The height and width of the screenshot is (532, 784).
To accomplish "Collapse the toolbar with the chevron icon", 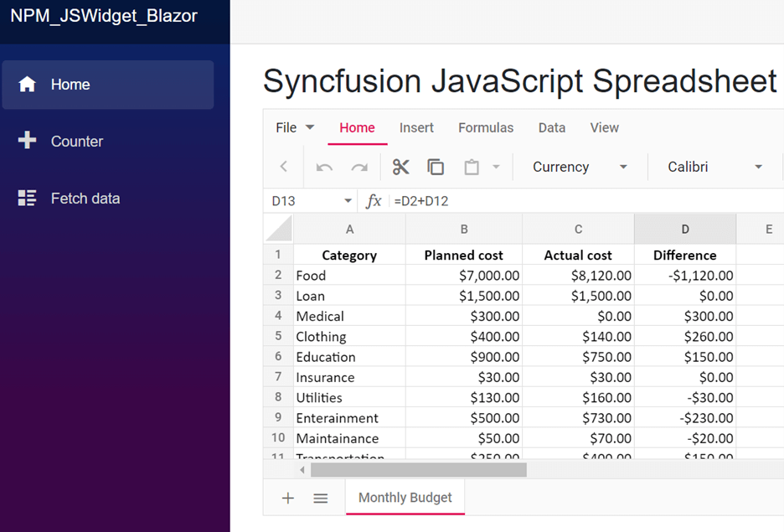I will (283, 166).
